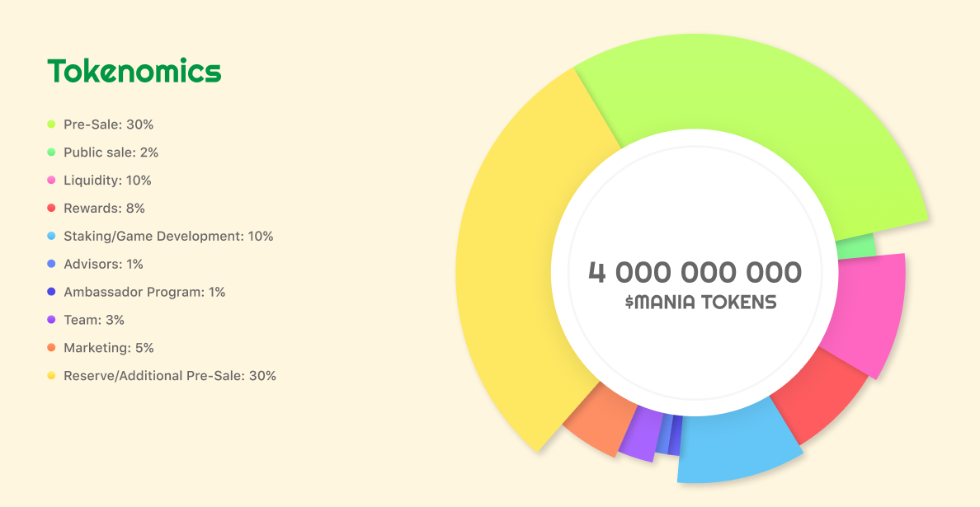Click the Ambassador Program legend dot

[51, 293]
